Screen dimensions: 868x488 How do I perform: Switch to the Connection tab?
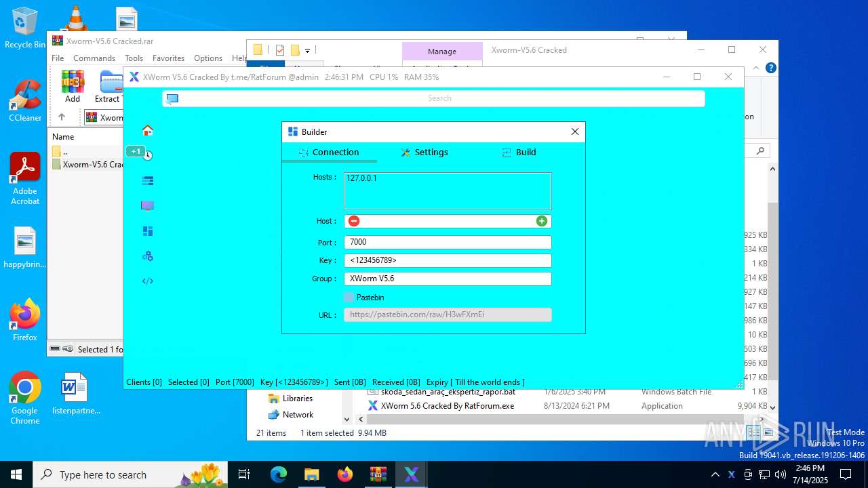pos(329,152)
